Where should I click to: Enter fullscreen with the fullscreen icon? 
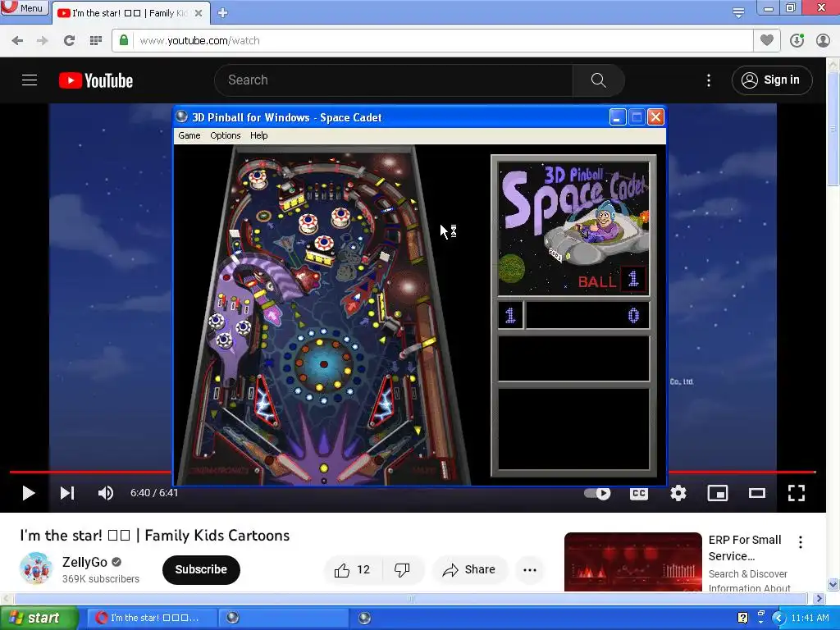tap(797, 493)
